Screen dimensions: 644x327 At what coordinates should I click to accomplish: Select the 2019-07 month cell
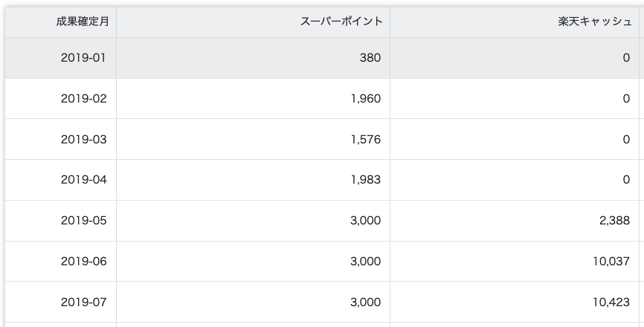point(83,302)
